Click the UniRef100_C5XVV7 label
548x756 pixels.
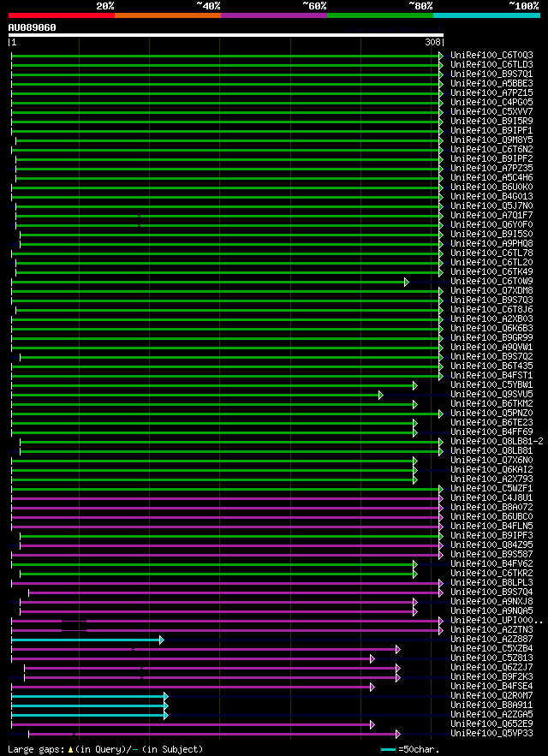(492, 112)
